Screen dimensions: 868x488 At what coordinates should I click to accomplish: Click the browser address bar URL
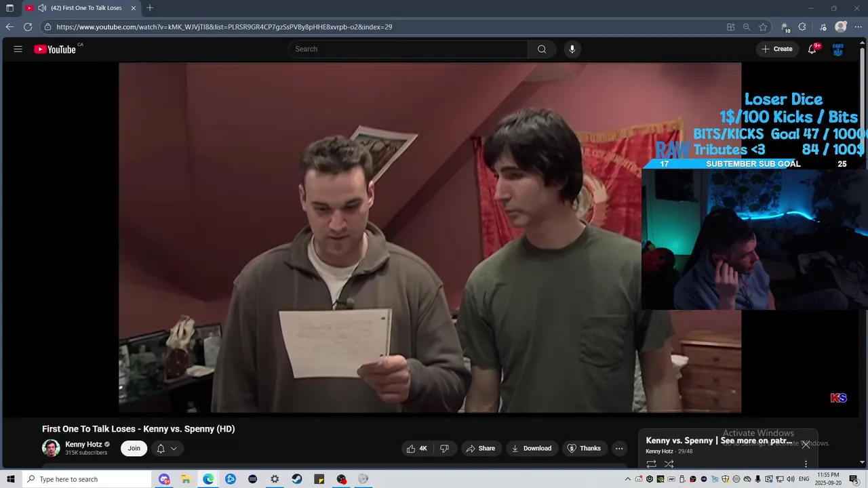point(224,27)
